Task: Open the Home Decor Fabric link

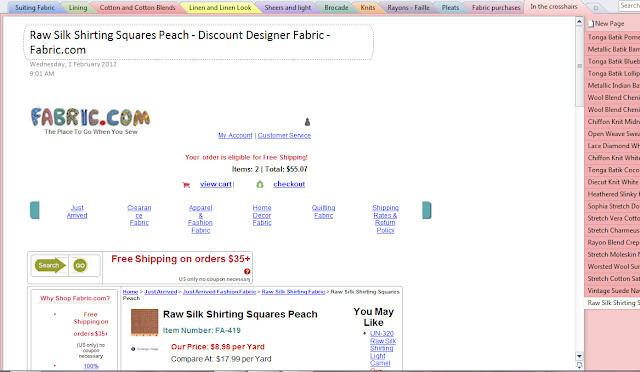Action: (x=262, y=215)
